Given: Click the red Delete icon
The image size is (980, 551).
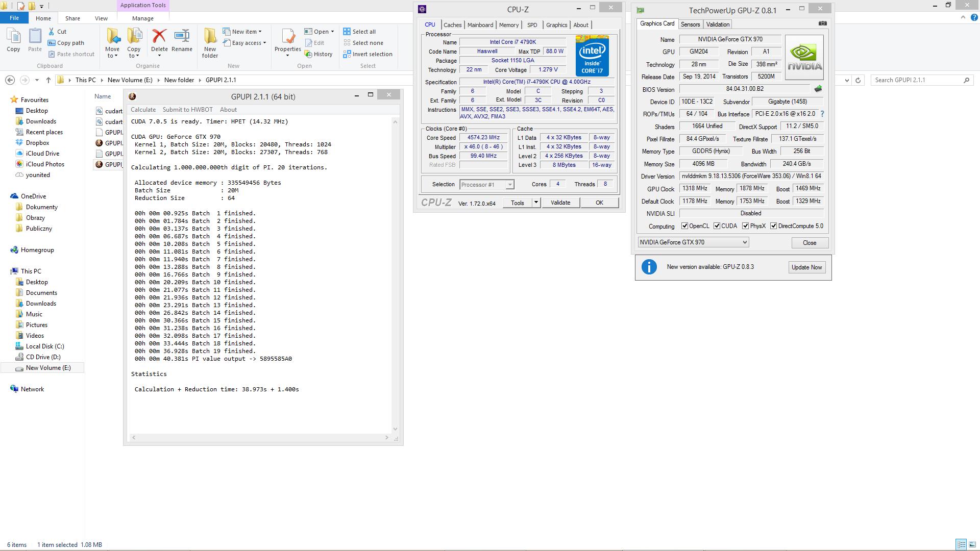Looking at the screenshot, I should [x=159, y=36].
